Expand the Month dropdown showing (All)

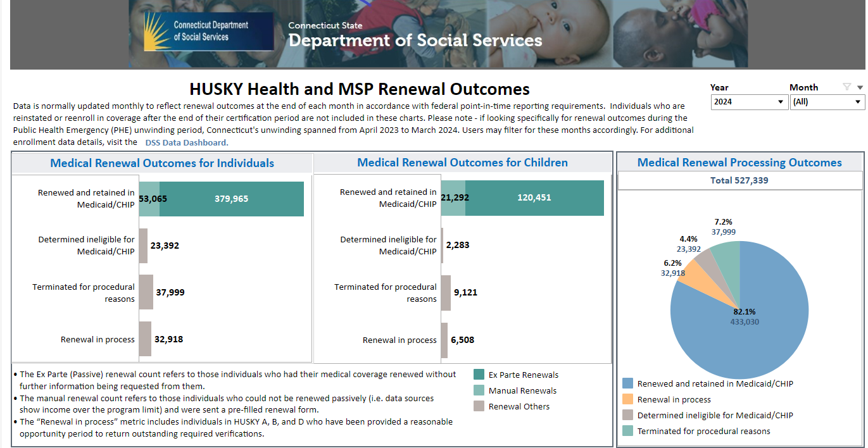click(x=827, y=102)
